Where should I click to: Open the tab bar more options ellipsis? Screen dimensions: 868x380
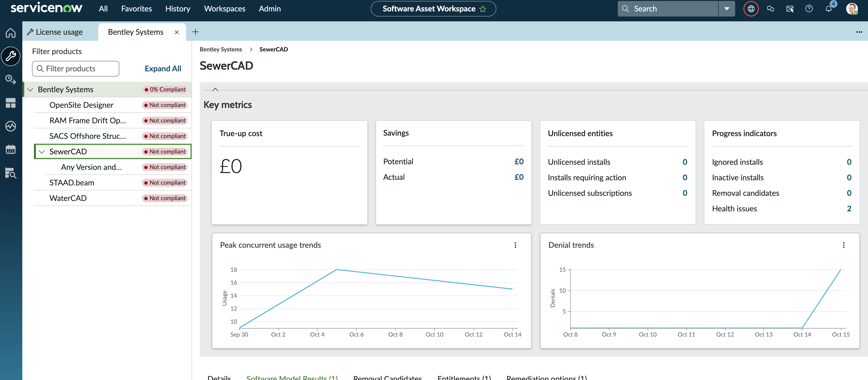(859, 32)
